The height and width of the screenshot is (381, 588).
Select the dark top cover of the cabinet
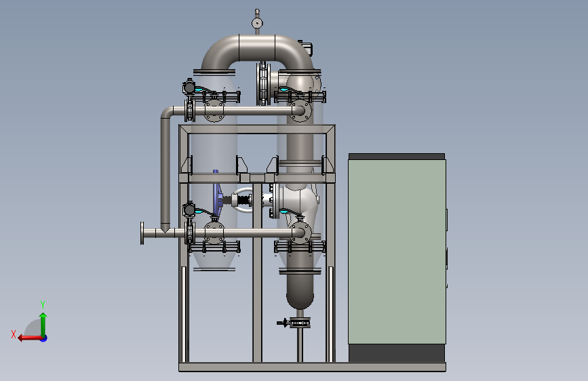click(397, 157)
